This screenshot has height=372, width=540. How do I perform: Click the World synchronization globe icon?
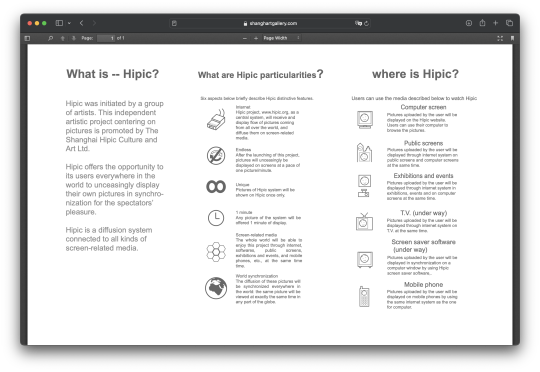(216, 288)
